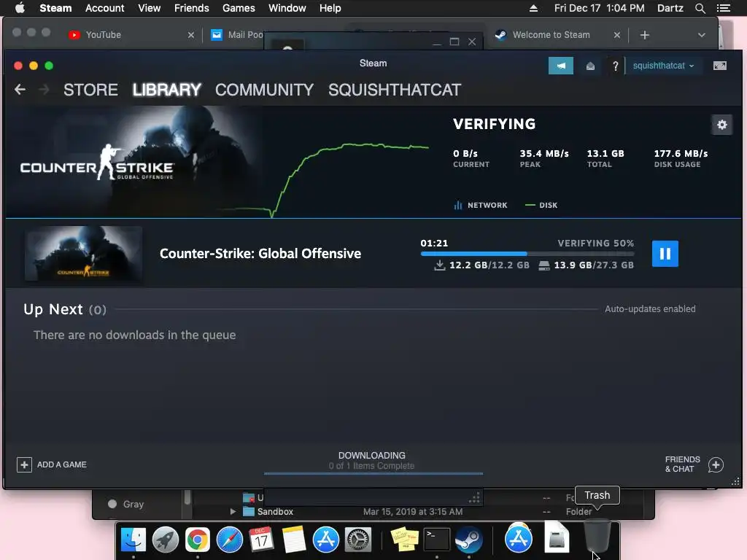The width and height of the screenshot is (747, 560).
Task: Open the DOWNLOADING status at the bottom
Action: tap(372, 461)
